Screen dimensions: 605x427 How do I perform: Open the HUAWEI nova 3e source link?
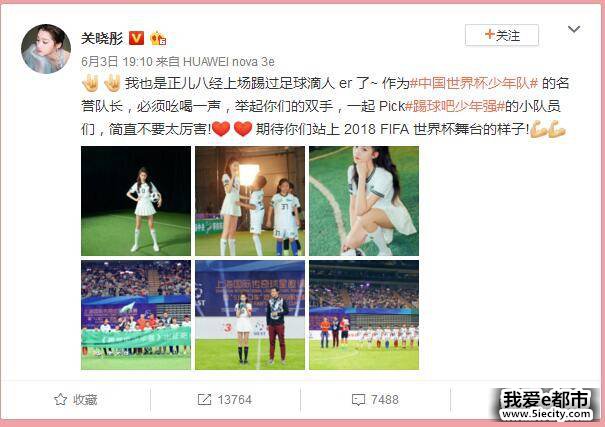(x=229, y=62)
